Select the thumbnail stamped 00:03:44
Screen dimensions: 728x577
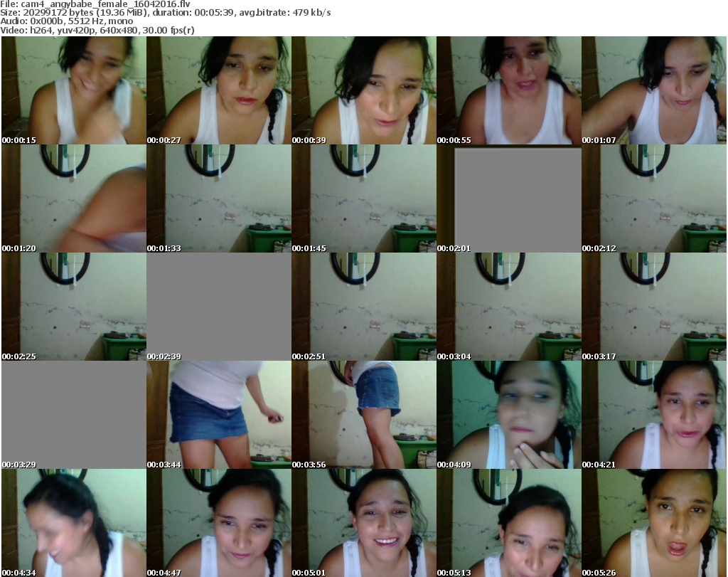coord(219,415)
